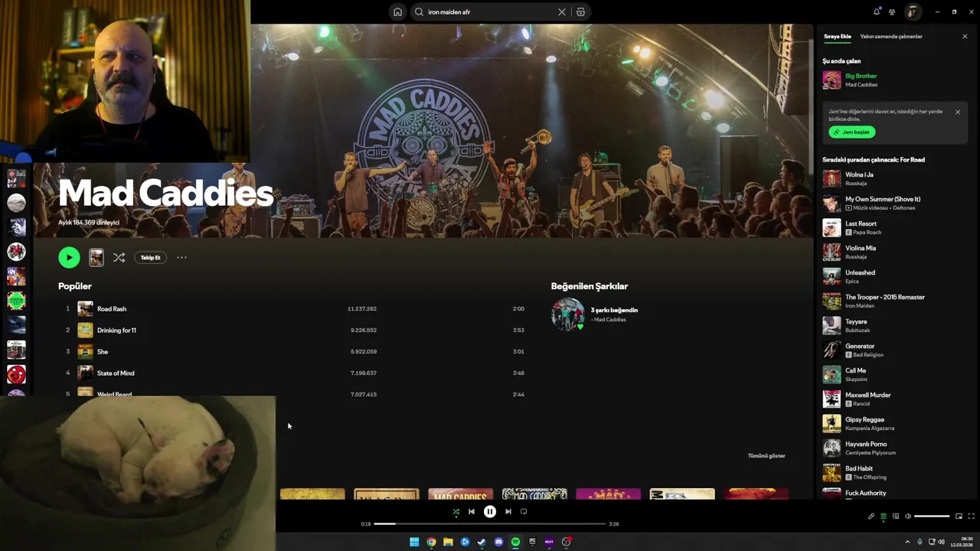Click in the search field with iron maiden afr

(x=490, y=11)
